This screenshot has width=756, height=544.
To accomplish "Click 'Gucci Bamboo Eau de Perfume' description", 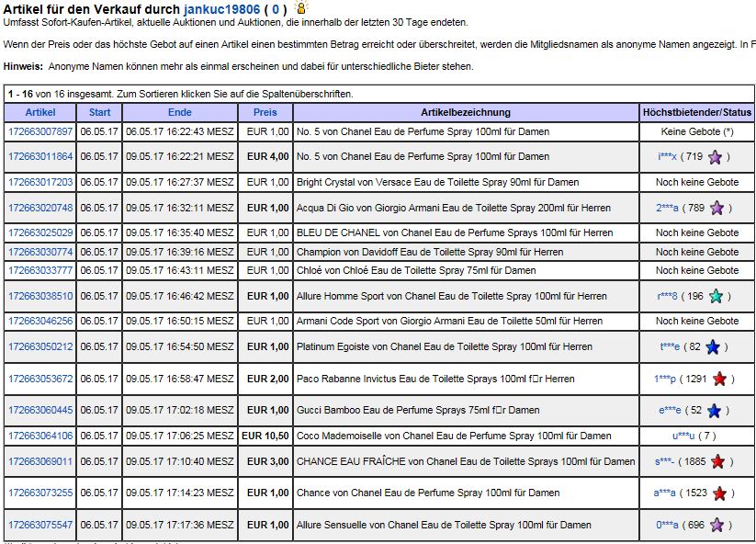I will 418,410.
